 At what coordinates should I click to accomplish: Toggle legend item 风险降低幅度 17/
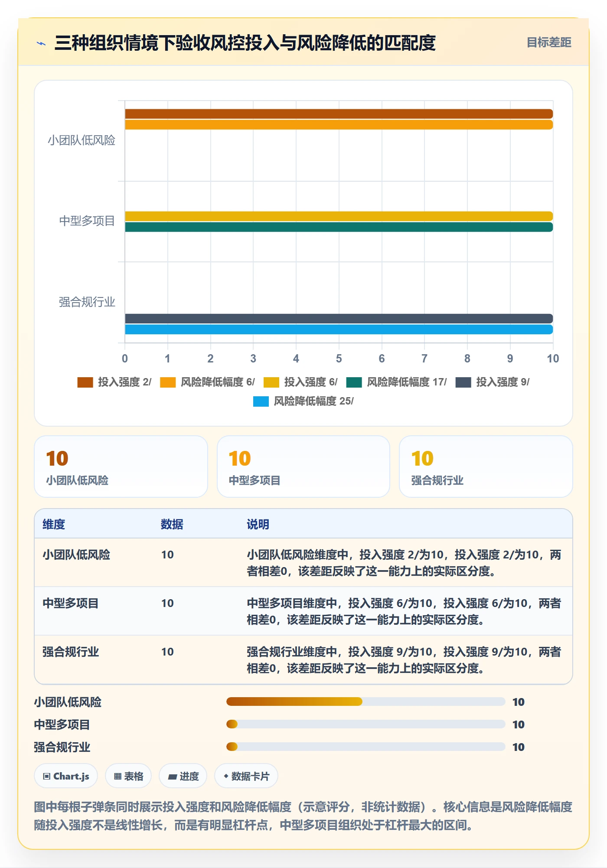point(396,382)
